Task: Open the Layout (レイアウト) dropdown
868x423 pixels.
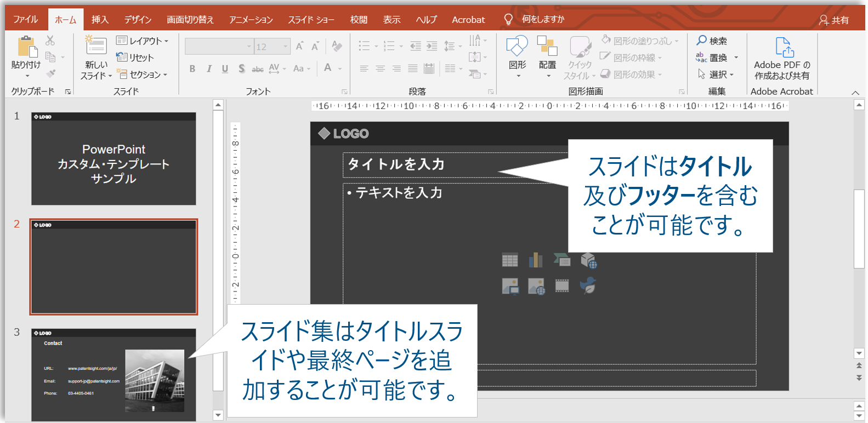Action: click(x=143, y=41)
